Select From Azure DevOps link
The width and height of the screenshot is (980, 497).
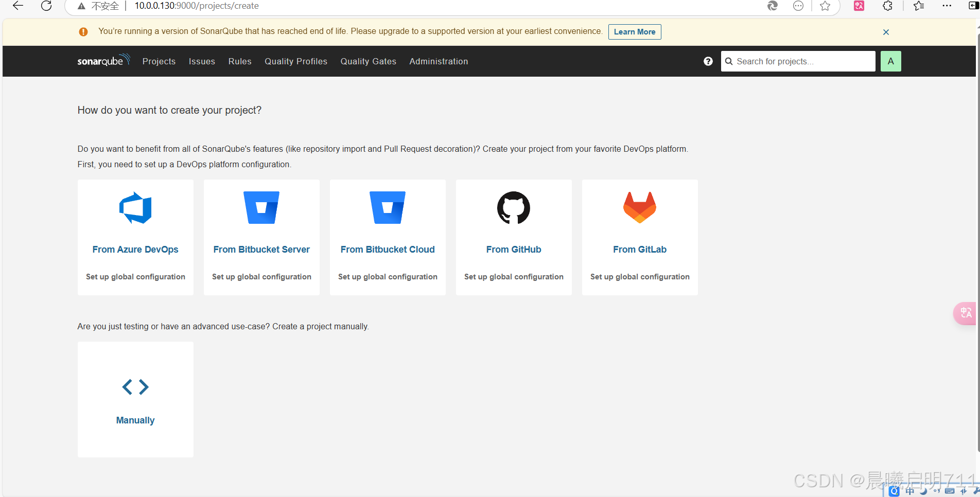point(135,250)
